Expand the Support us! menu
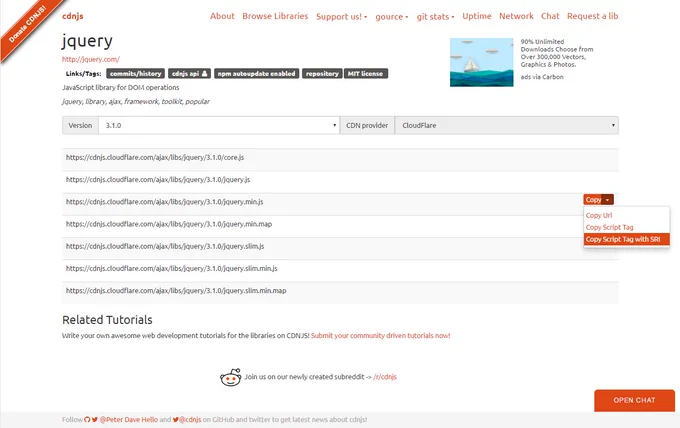This screenshot has height=428, width=680. tap(341, 16)
